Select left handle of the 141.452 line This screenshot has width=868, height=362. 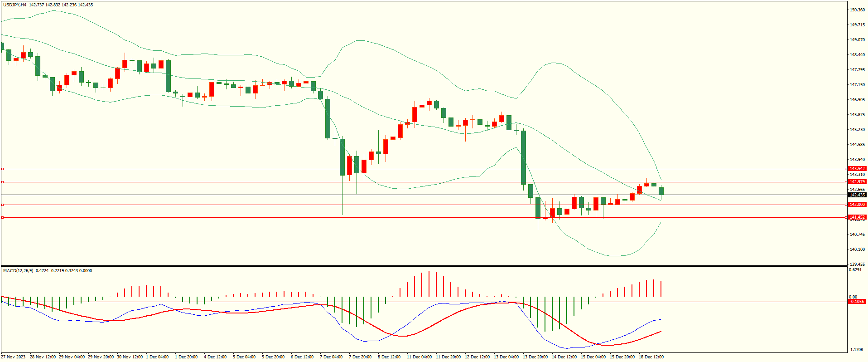(2, 218)
